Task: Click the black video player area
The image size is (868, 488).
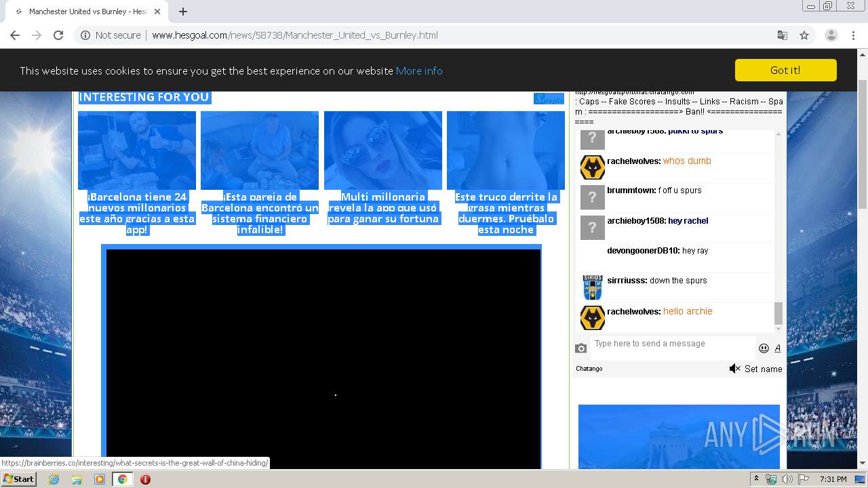Action: click(x=323, y=358)
